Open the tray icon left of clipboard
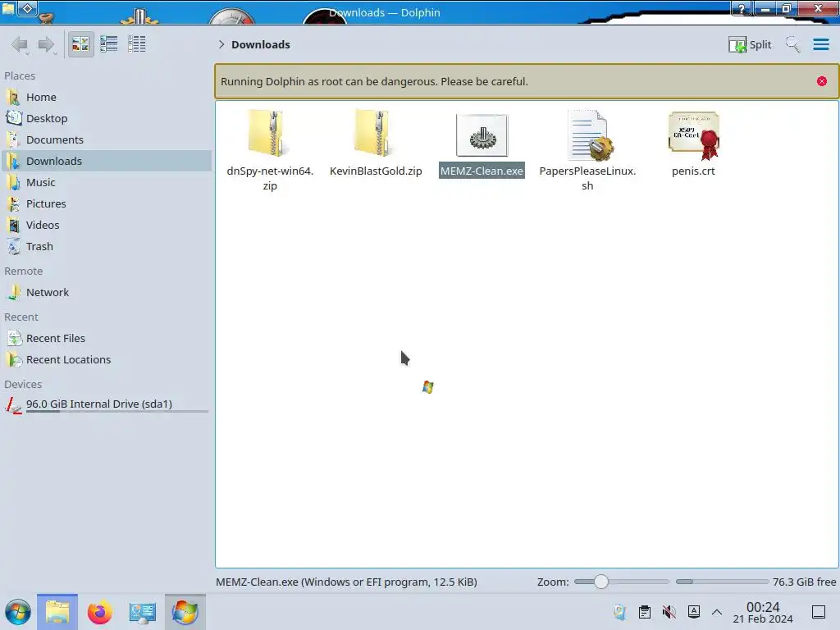This screenshot has height=630, width=840. tap(620, 612)
